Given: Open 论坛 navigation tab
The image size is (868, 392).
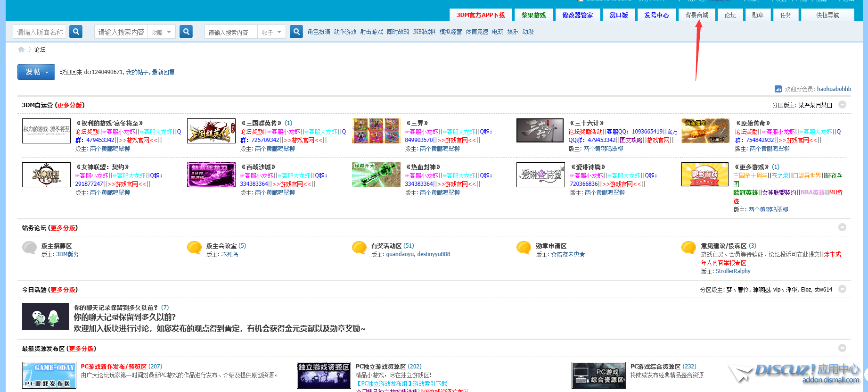Looking at the screenshot, I should tap(730, 15).
